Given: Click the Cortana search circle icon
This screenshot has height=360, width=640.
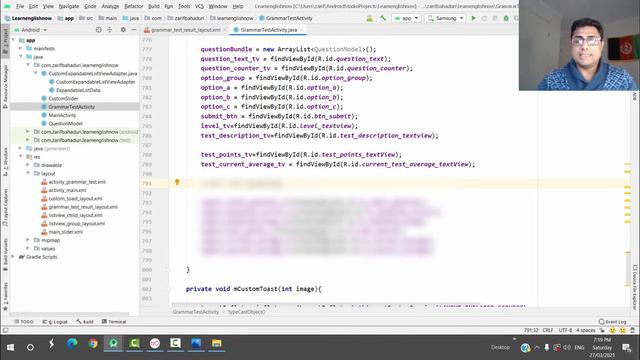Looking at the screenshot, I should point(30,347).
